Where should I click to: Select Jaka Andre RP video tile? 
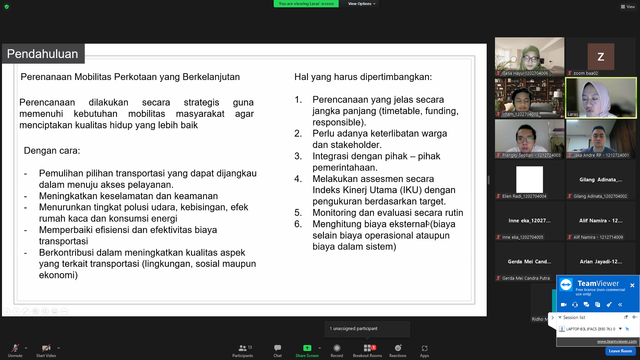[x=601, y=139]
